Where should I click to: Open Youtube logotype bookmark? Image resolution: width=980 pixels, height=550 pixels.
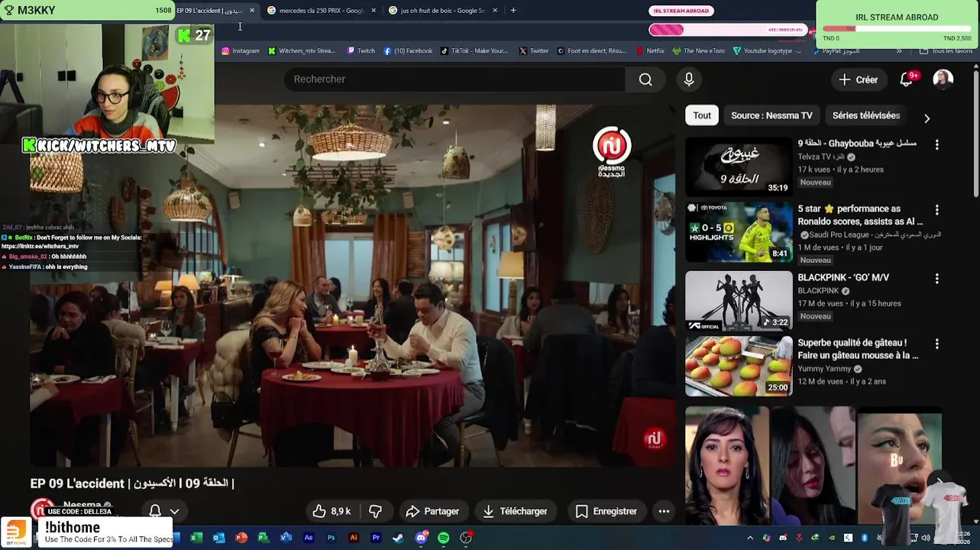tap(767, 51)
